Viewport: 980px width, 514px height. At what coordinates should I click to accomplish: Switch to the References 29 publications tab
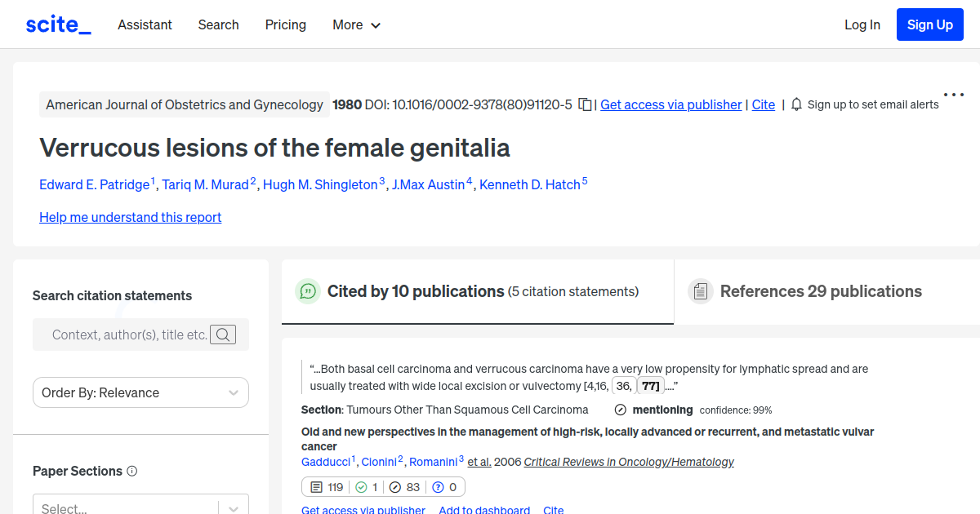[820, 290]
